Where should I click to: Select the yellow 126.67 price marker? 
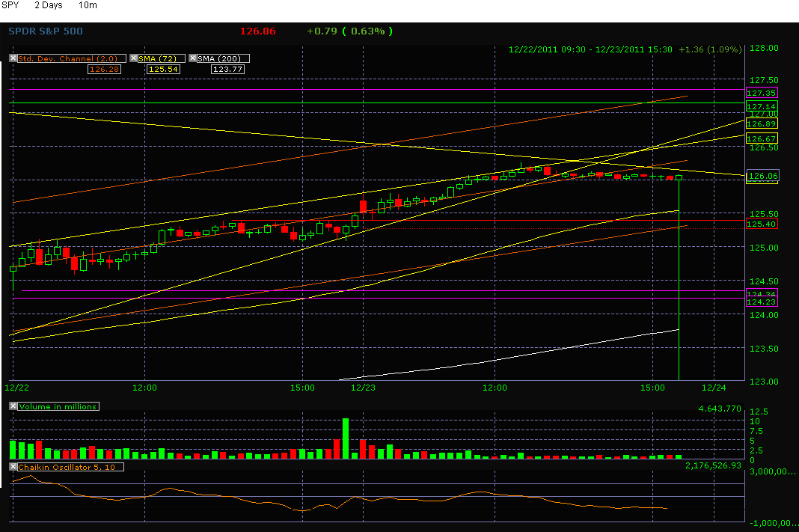pyautogui.click(x=762, y=138)
